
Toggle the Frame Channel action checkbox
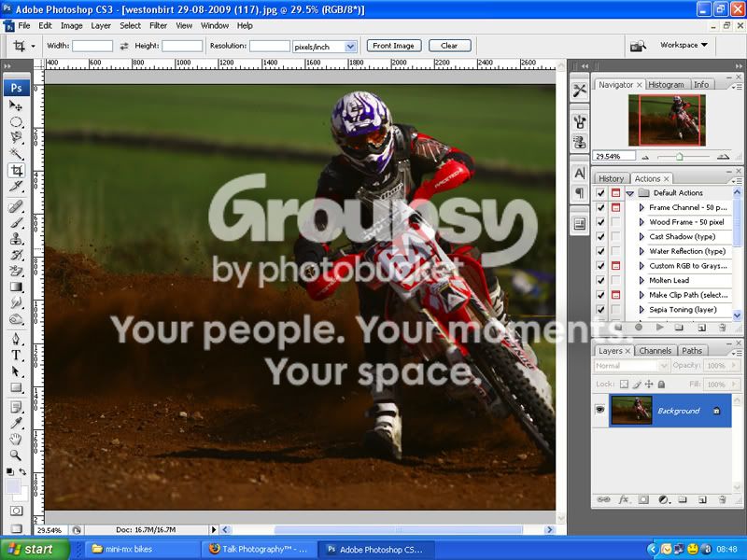tap(600, 207)
